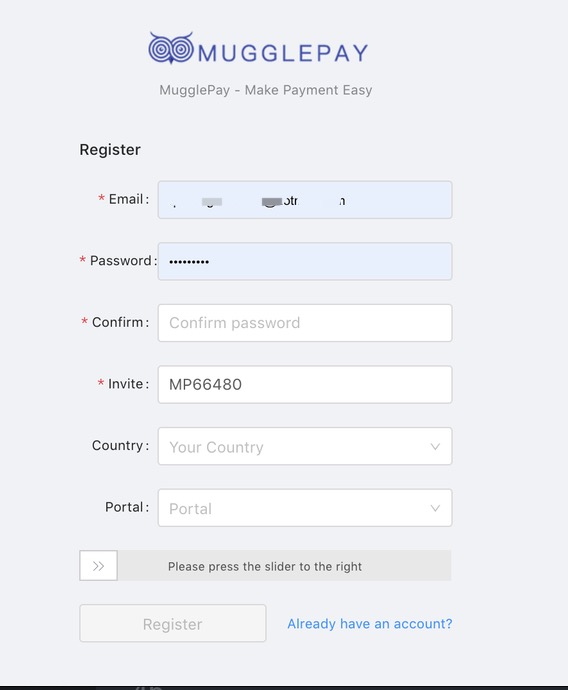Viewport: 568px width, 690px height.
Task: Open the Portal select box
Action: coord(305,508)
